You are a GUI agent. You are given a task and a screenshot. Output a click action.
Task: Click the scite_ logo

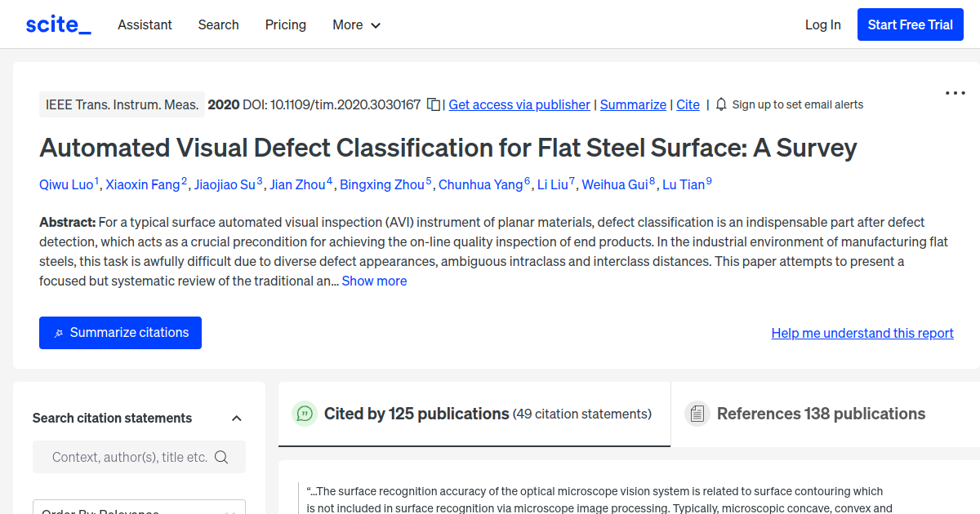[x=57, y=24]
